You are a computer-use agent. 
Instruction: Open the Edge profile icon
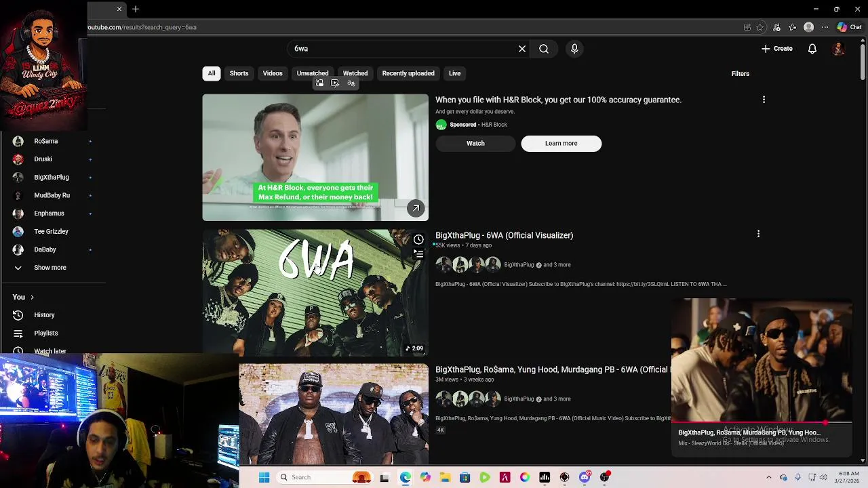pos(808,27)
